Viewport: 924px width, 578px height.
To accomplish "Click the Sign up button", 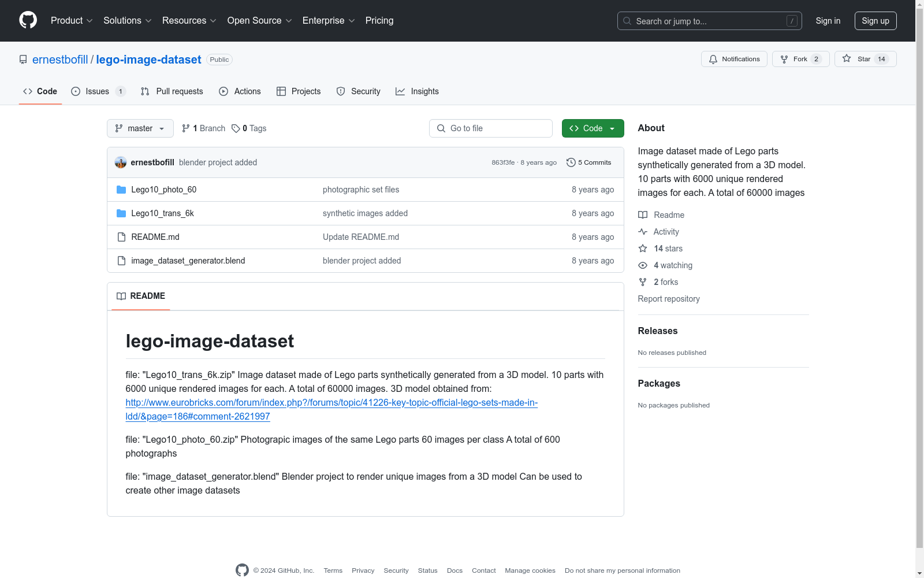I will coord(875,21).
